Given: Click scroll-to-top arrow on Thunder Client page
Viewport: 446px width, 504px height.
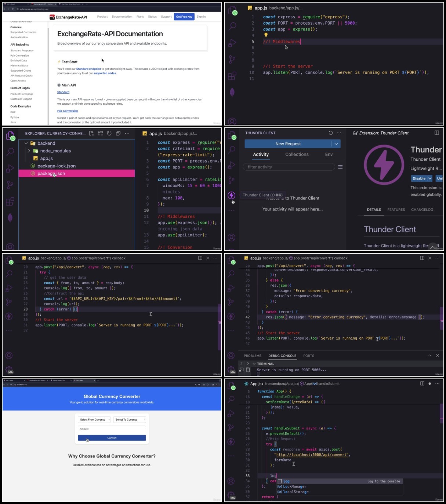Looking at the screenshot, I should coord(433,247).
